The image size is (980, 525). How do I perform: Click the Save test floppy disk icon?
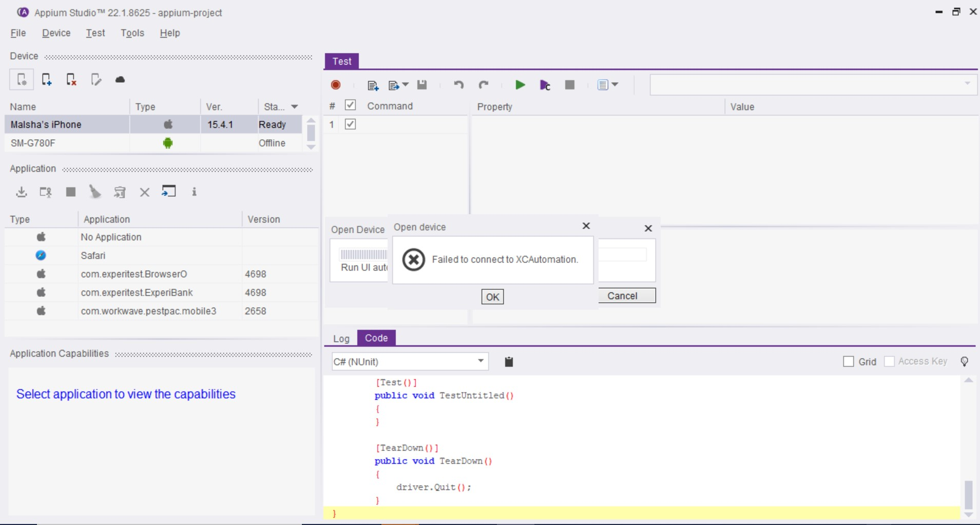(422, 85)
